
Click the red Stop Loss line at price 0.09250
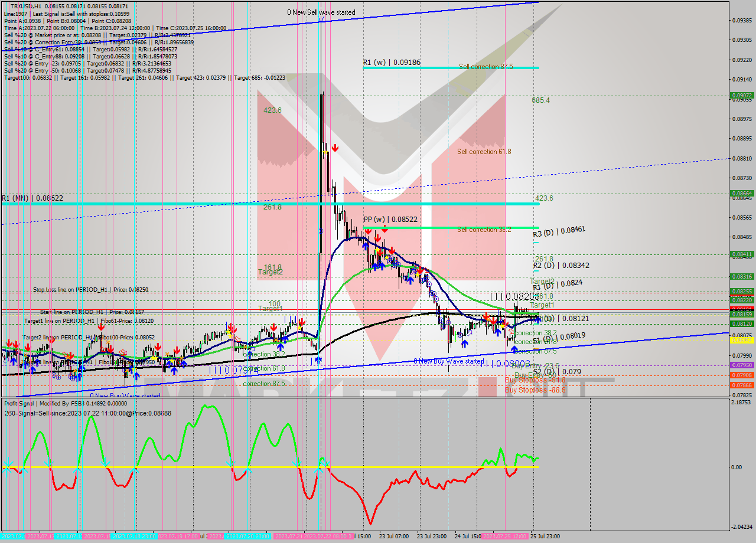click(x=177, y=291)
